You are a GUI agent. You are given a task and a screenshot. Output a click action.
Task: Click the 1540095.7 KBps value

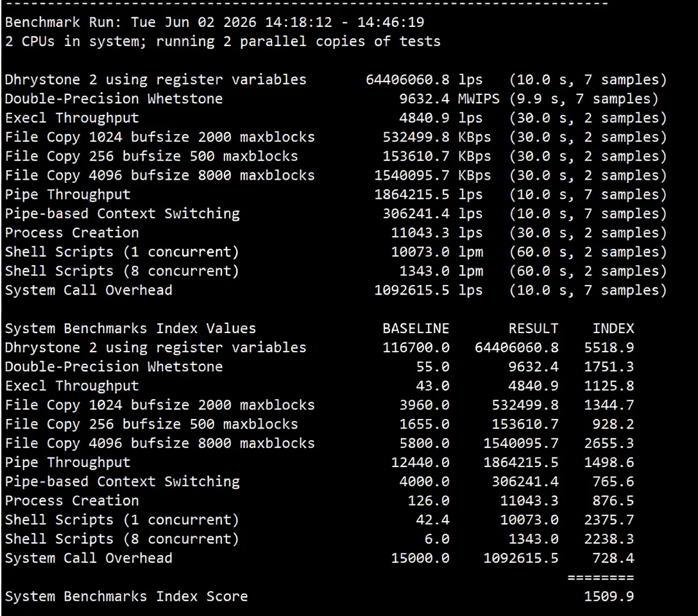[x=432, y=175]
